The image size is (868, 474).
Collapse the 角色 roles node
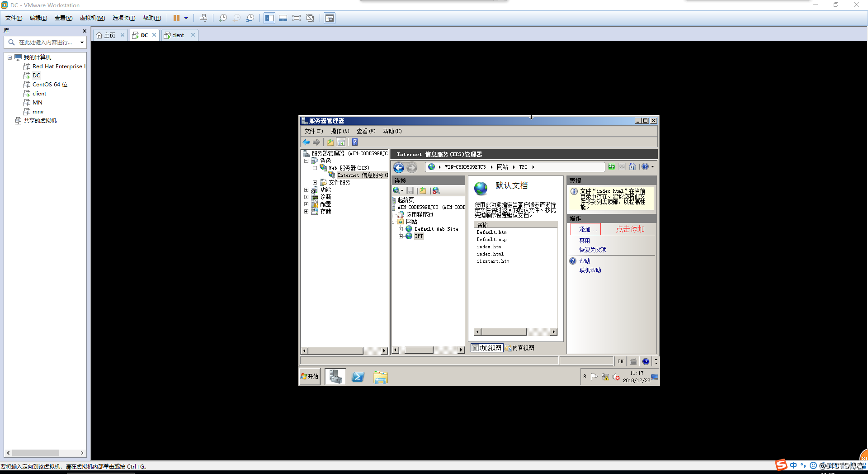(306, 161)
